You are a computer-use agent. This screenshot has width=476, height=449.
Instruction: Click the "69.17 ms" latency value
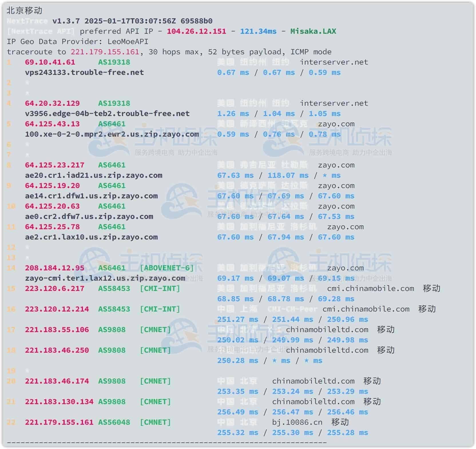pyautogui.click(x=235, y=278)
